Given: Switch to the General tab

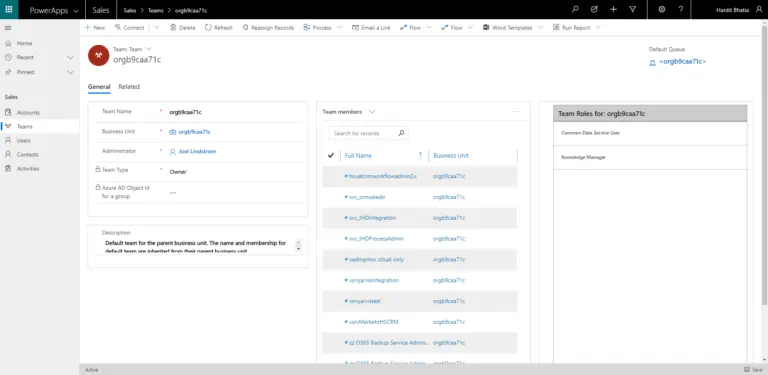Looking at the screenshot, I should tap(99, 87).
